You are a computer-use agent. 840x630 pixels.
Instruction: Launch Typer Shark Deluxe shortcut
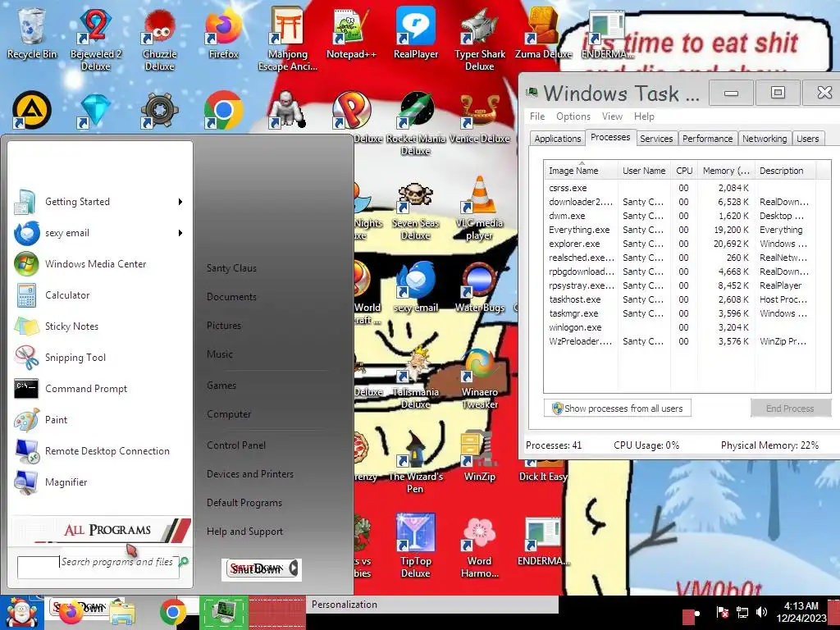click(479, 39)
